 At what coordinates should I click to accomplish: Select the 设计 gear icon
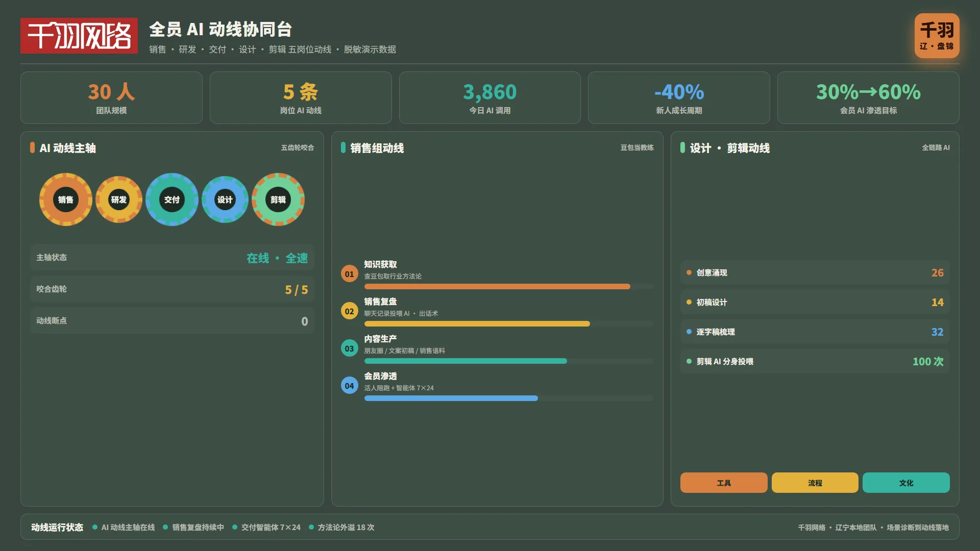(x=225, y=199)
